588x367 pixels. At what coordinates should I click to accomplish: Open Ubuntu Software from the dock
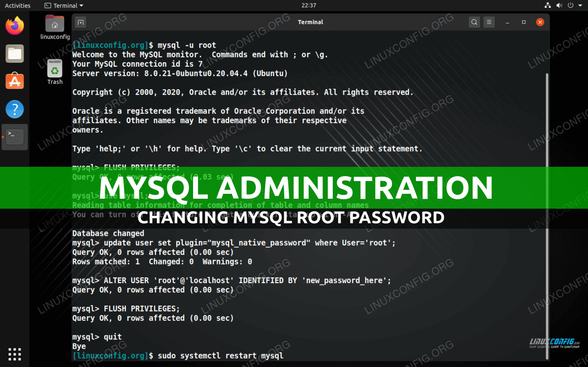click(x=15, y=81)
